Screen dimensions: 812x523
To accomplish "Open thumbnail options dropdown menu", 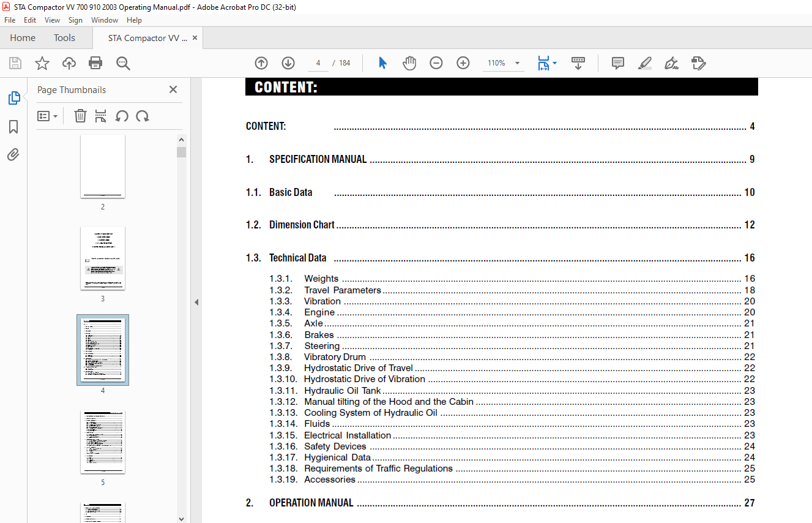I will [47, 116].
